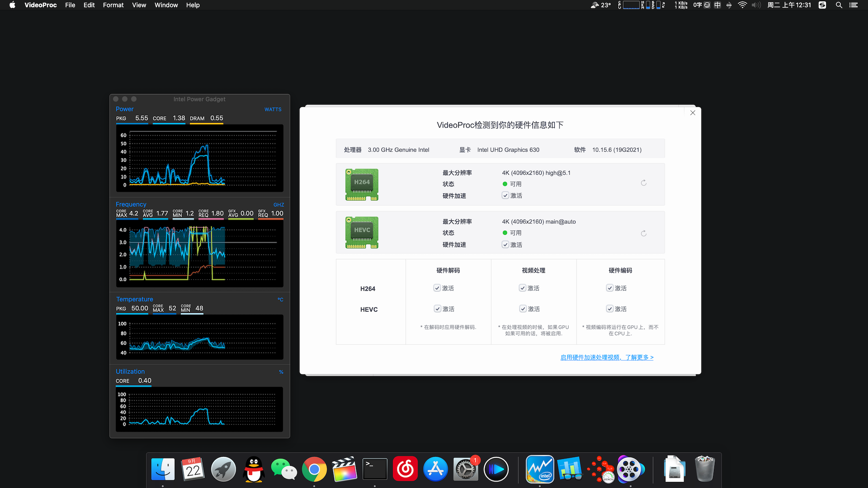868x488 pixels.
Task: Click the Power graph in Power Gadget
Action: click(200, 158)
